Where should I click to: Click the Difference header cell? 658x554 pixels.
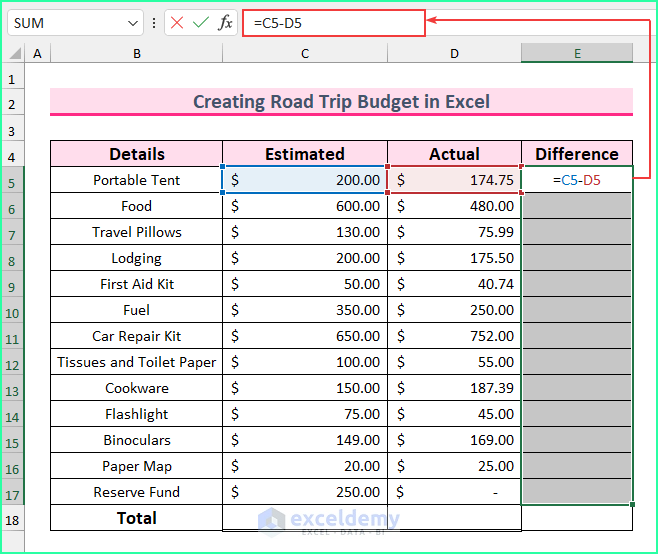[577, 154]
